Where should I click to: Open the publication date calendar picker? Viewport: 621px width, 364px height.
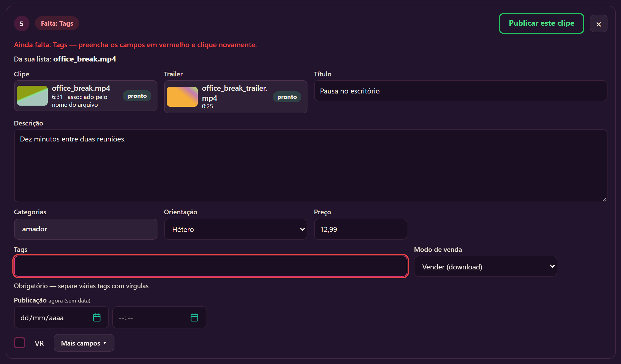[97, 317]
